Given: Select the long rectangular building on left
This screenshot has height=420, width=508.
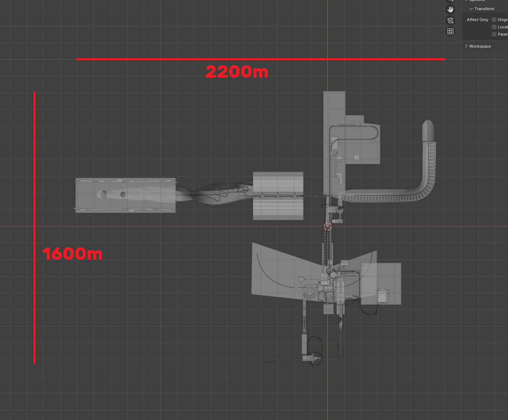Looking at the screenshot, I should point(125,195).
